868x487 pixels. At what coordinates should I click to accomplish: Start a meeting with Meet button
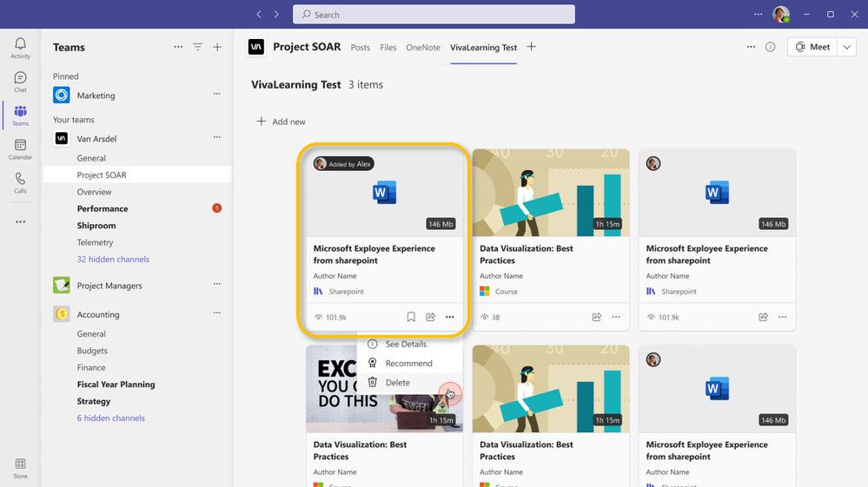812,47
